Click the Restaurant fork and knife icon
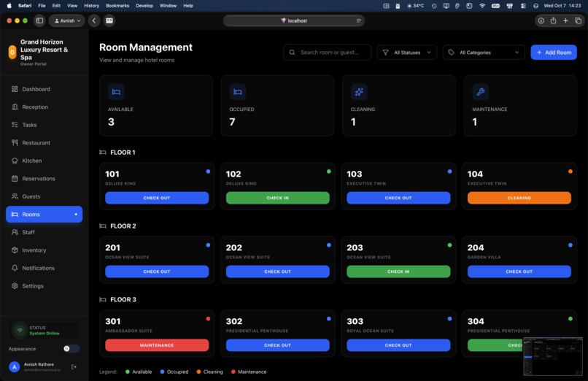588x381 pixels. (x=15, y=143)
